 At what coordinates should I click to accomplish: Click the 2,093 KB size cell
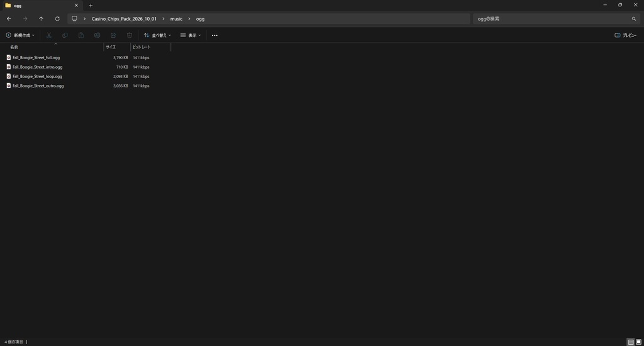coord(121,77)
